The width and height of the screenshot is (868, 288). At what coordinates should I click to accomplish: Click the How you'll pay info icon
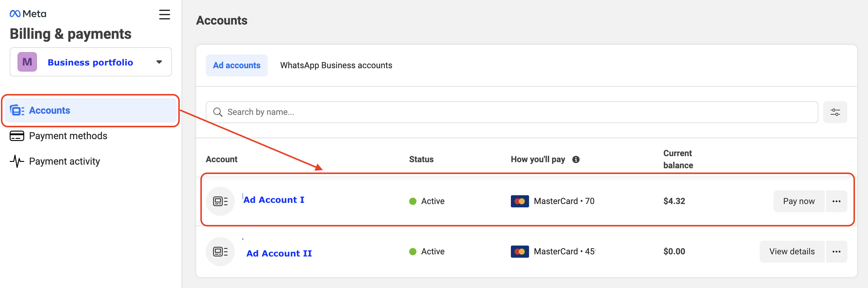576,159
